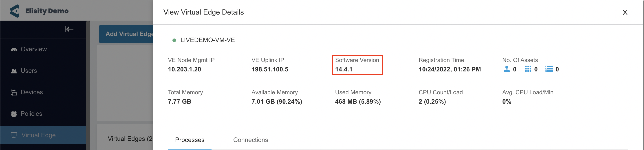This screenshot has height=150, width=644.
Task: Click the grid assets icon
Action: tap(528, 69)
